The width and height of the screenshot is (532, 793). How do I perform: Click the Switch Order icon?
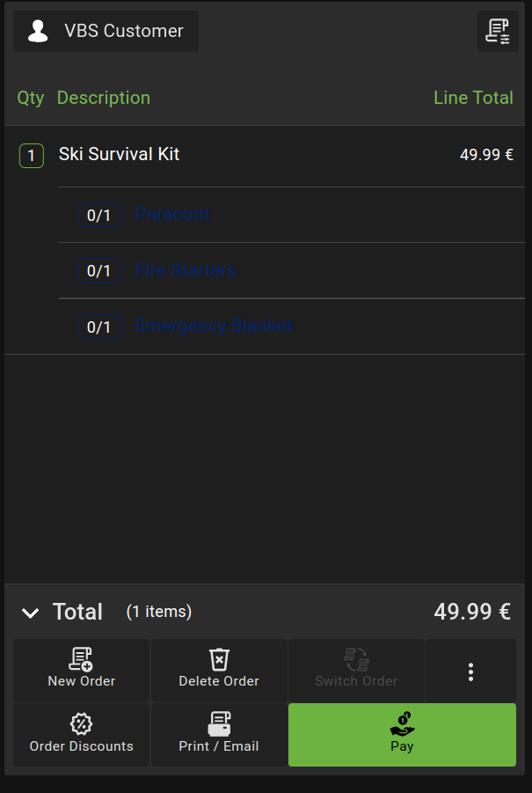(356, 659)
